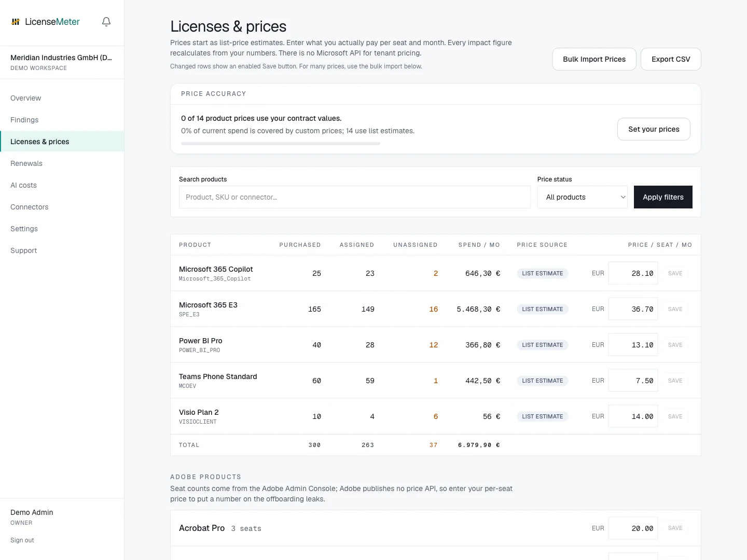Viewport: 747px width, 560px height.
Task: Click Set your prices button
Action: (x=654, y=129)
